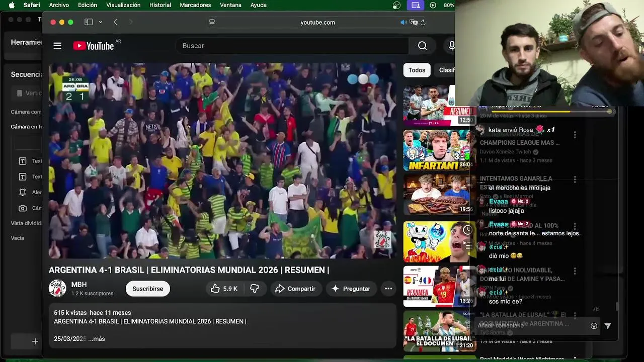644x362 pixels.
Task: Open the YouTube hamburger guide menu
Action: (x=57, y=46)
